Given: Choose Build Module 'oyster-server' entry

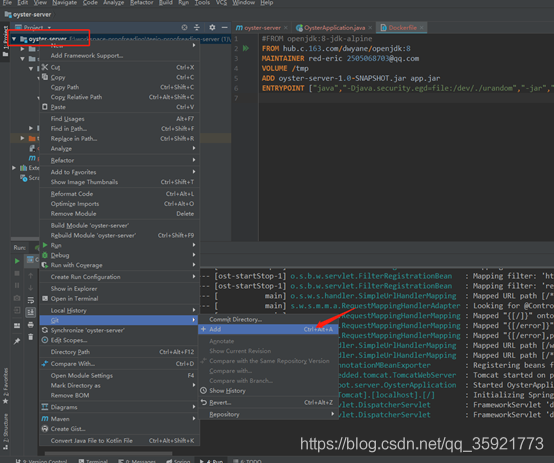Looking at the screenshot, I should [x=119, y=225].
